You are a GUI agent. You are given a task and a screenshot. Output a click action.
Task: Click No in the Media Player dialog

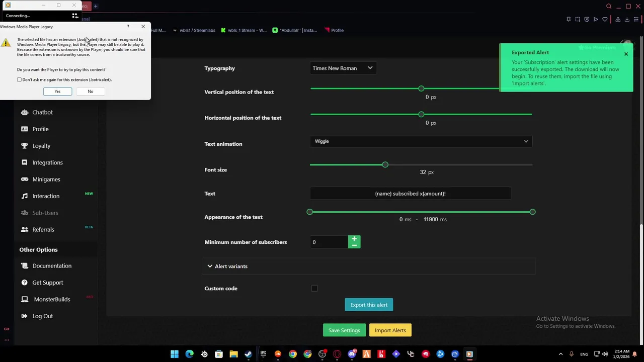point(90,91)
